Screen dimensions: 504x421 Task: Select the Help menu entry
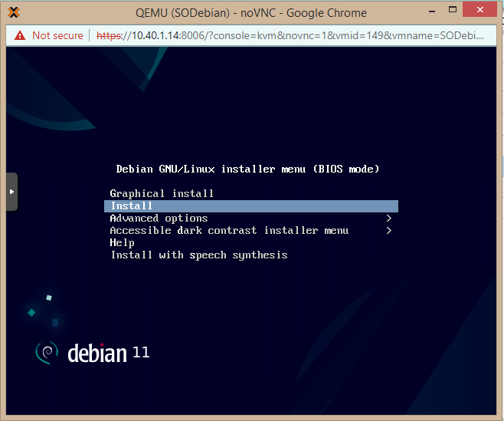click(122, 242)
